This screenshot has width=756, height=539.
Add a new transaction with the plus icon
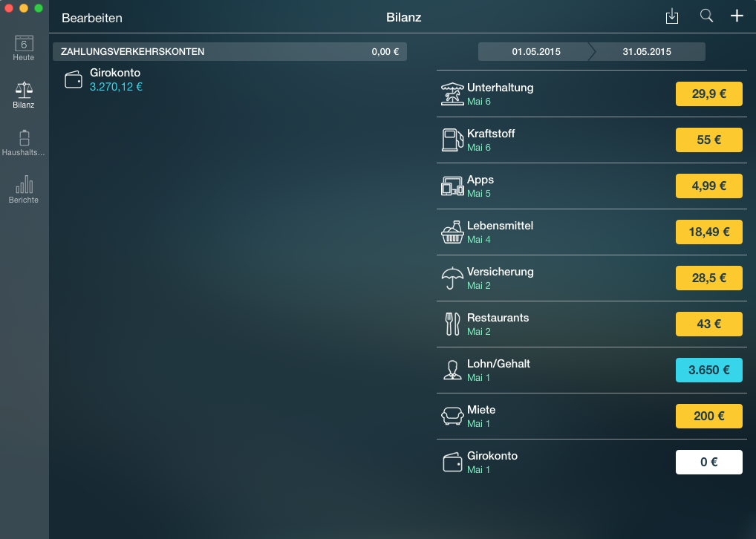click(x=737, y=16)
